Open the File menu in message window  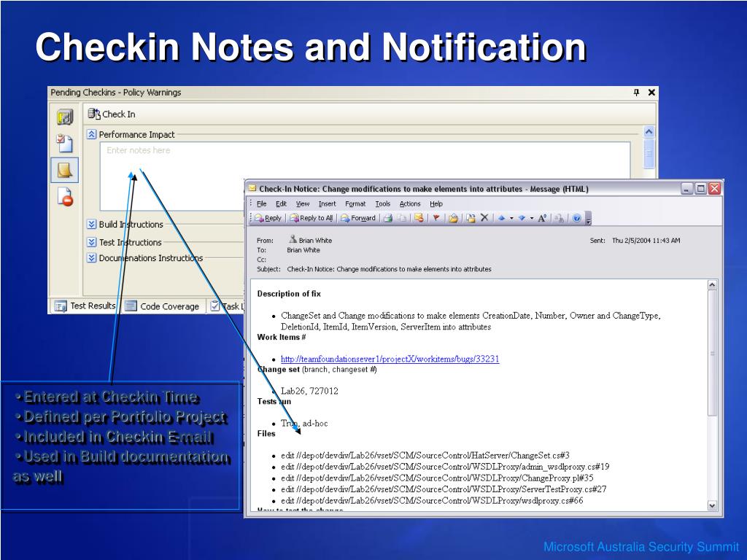point(262,204)
